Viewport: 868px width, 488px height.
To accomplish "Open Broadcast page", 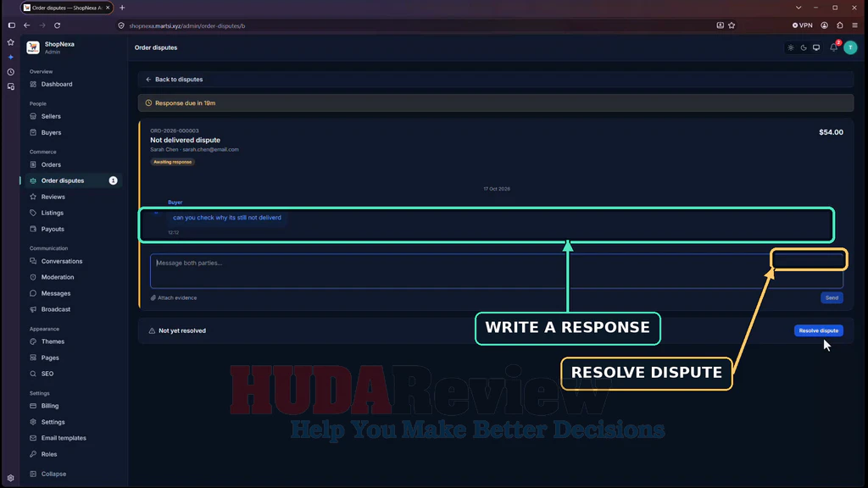I will (56, 309).
